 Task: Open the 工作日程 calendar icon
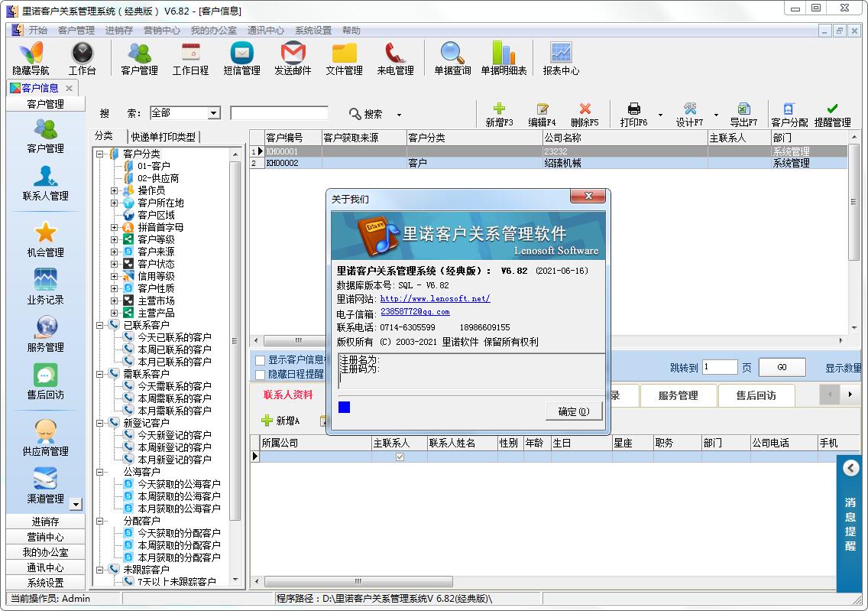click(190, 57)
